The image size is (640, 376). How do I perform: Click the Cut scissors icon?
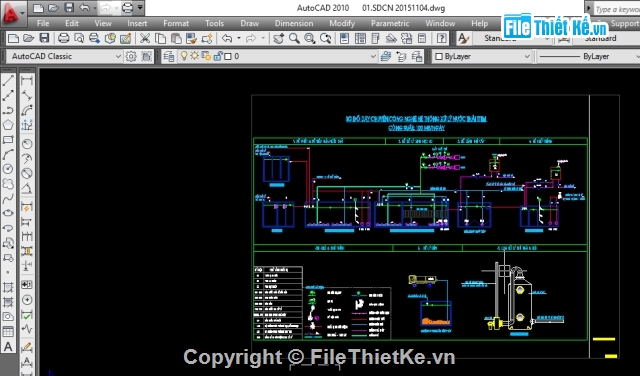point(145,39)
